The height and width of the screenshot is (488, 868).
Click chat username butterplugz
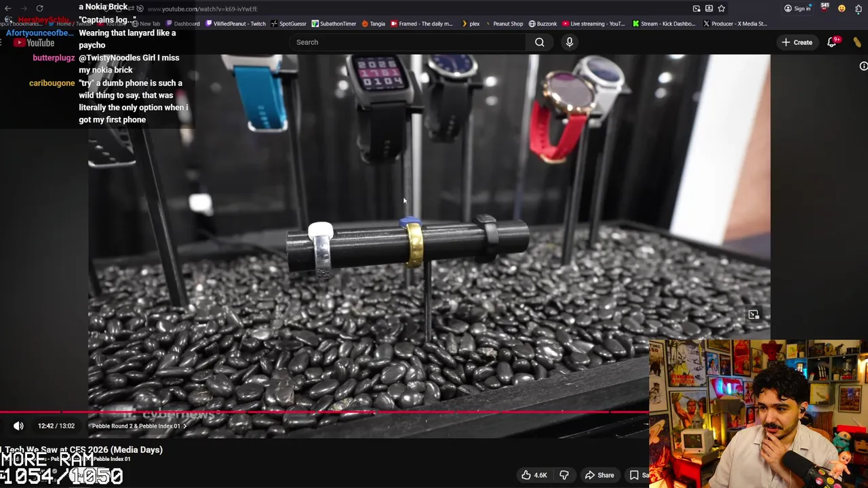tap(54, 58)
